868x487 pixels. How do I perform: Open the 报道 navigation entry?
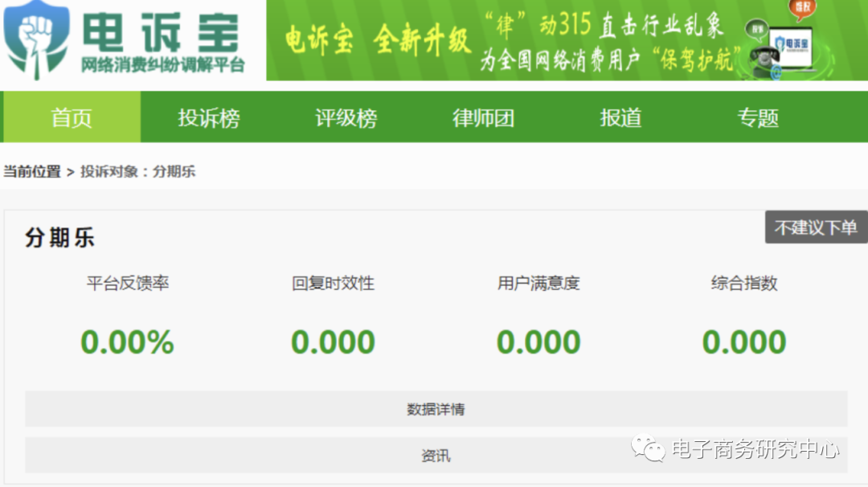620,117
